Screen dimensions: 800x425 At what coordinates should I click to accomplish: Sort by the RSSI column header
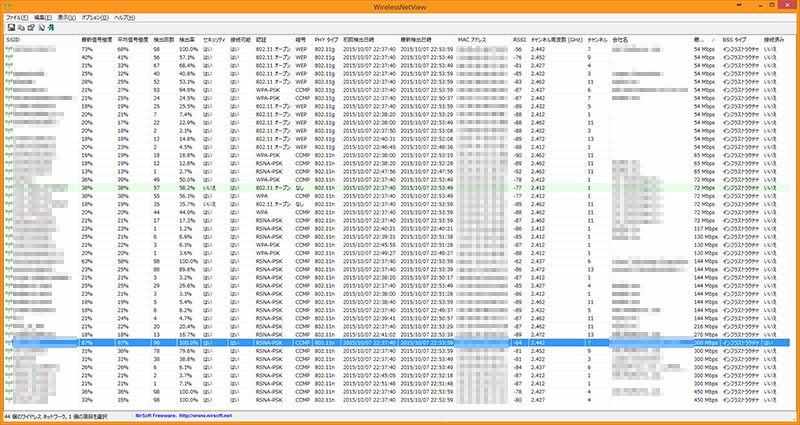point(519,39)
